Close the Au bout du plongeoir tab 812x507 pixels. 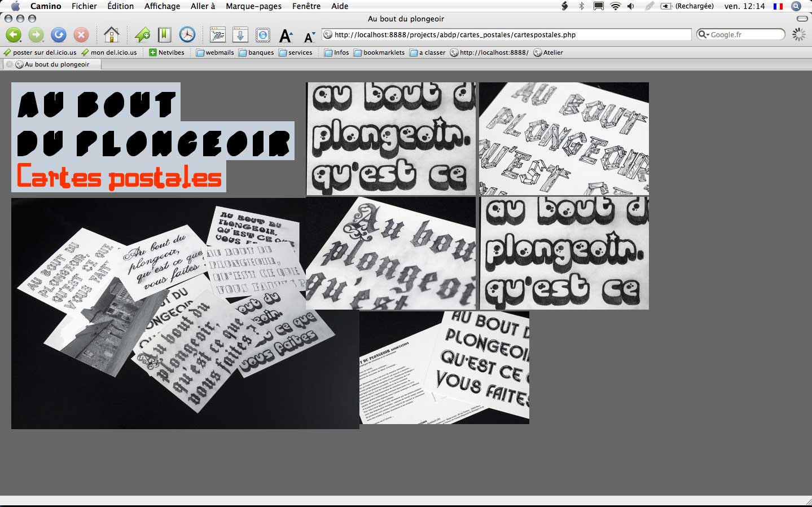pos(10,64)
